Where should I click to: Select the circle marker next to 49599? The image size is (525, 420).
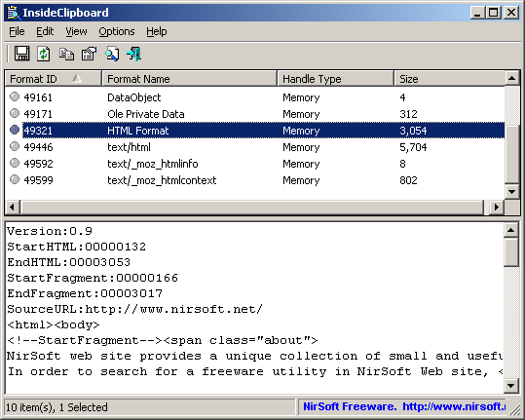coord(15,179)
